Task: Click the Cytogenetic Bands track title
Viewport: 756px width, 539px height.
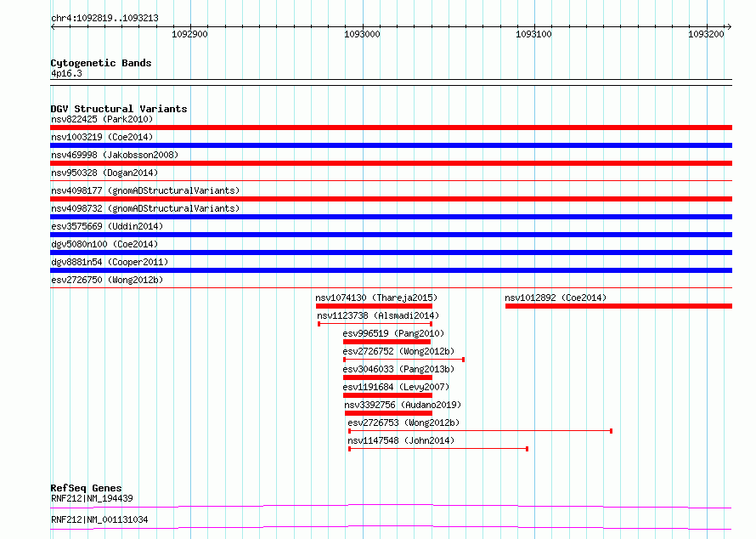Action: click(101, 63)
